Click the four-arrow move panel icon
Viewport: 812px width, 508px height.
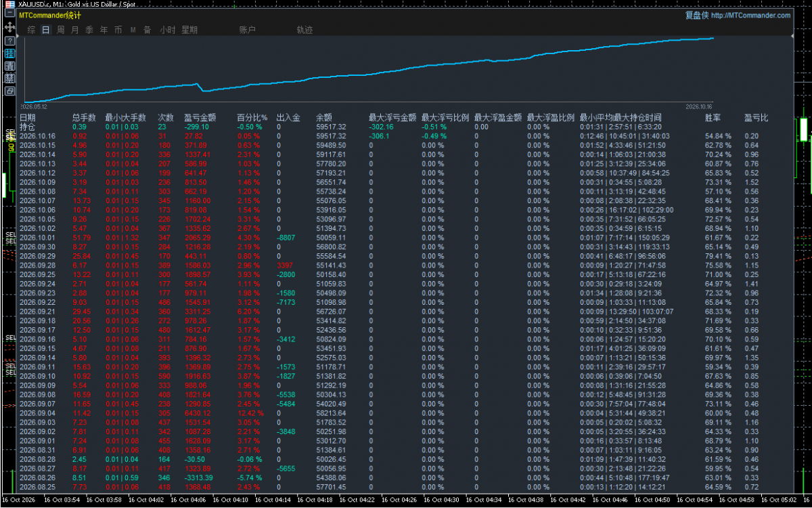pyautogui.click(x=9, y=27)
